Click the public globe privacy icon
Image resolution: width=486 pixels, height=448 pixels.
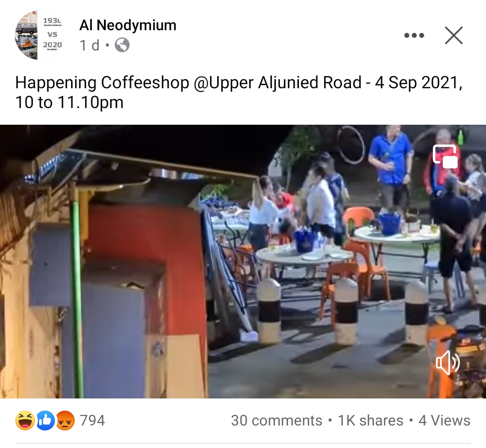[x=122, y=45]
